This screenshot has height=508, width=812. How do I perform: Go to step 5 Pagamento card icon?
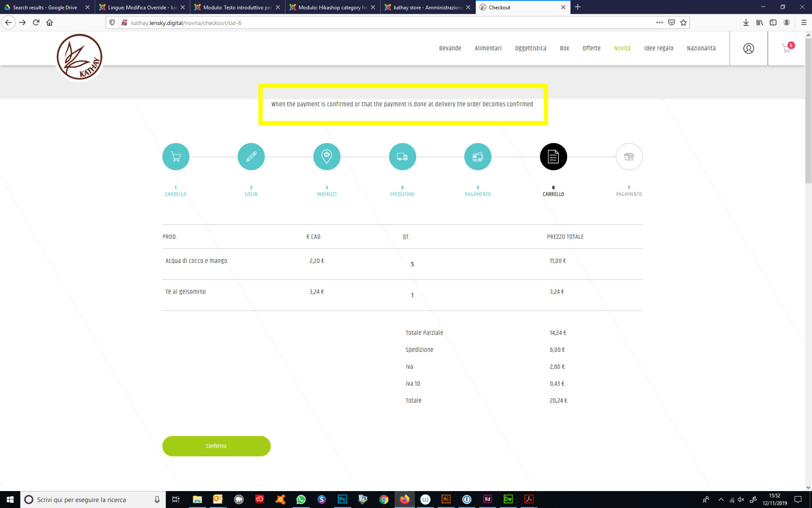(x=478, y=157)
